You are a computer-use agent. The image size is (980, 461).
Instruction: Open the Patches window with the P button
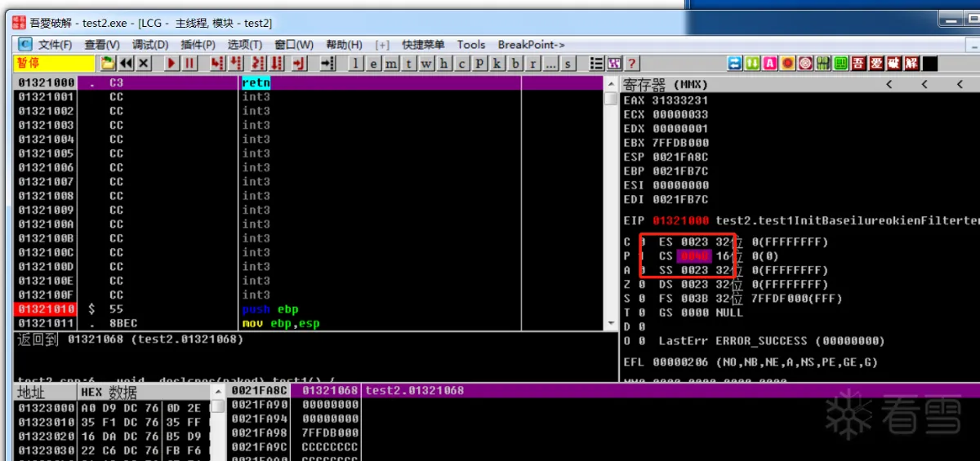click(x=479, y=63)
